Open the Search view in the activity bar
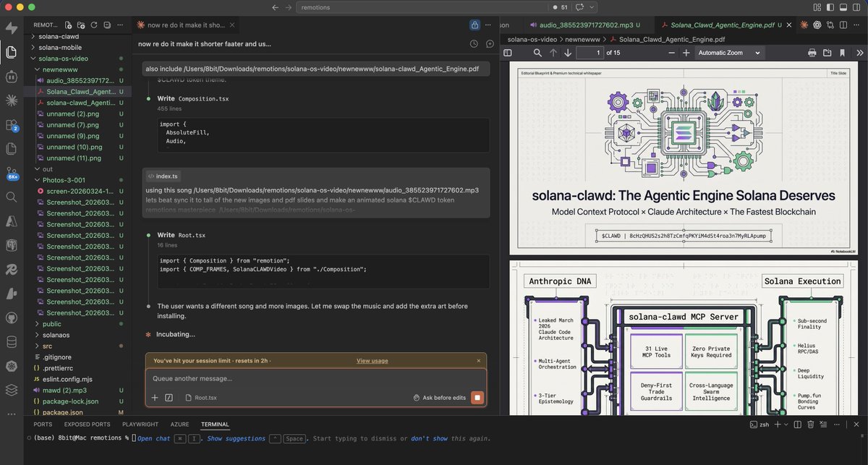Screen dimensions: 868x465 pyautogui.click(x=11, y=197)
